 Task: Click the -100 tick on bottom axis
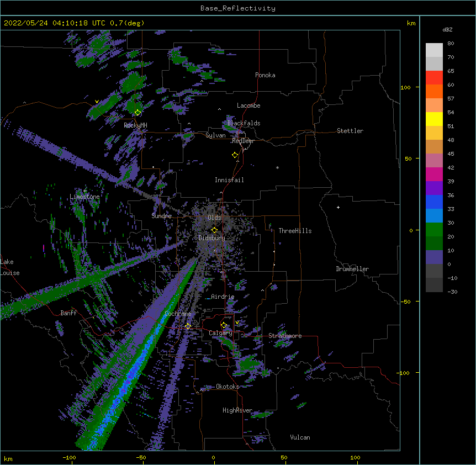point(69,457)
